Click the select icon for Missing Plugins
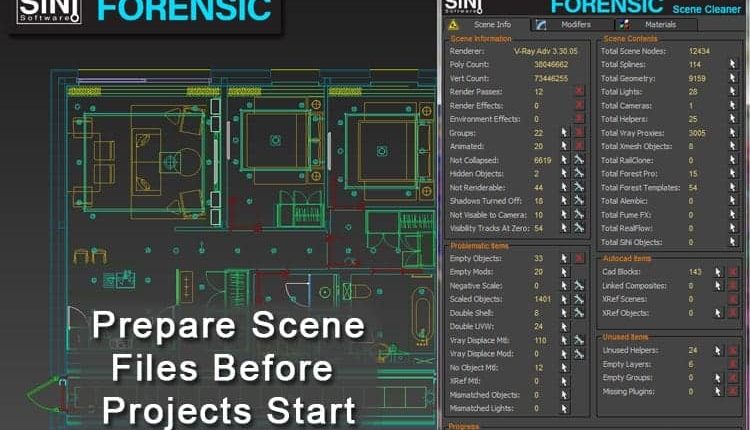 click(716, 393)
